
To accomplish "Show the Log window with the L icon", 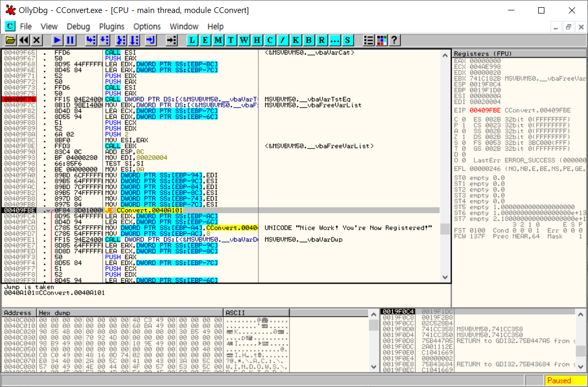I will point(193,40).
